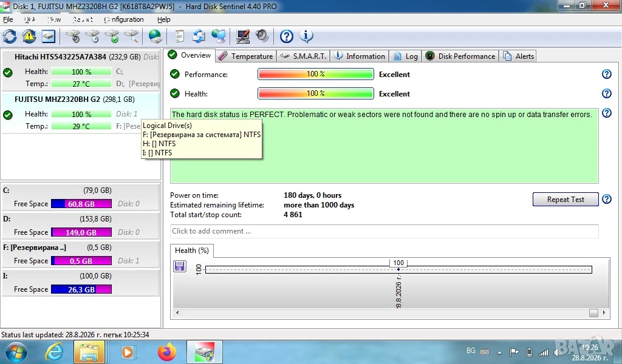Viewport: 622px width, 364px height.
Task: Click the blue question mark toolbar icon
Action: click(287, 36)
